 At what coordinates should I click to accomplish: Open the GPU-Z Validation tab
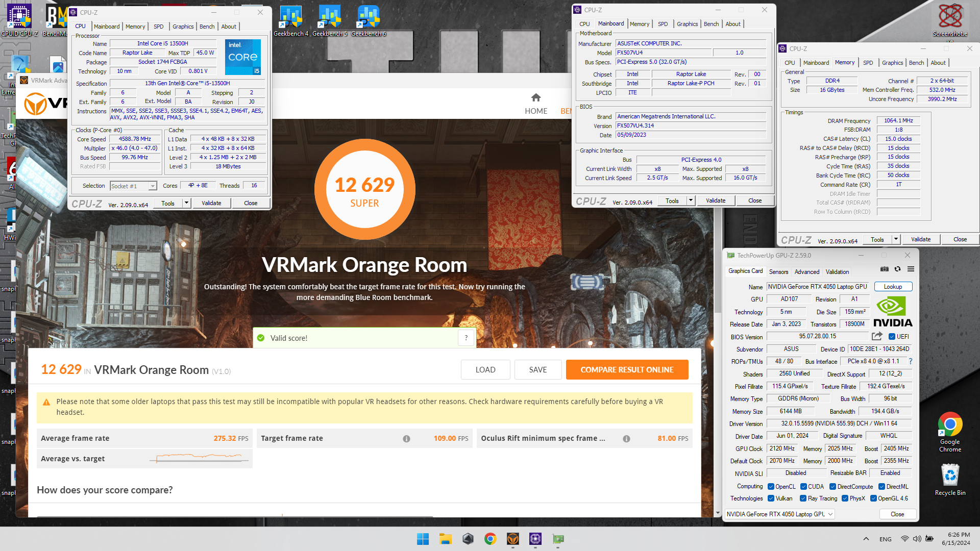pos(837,272)
